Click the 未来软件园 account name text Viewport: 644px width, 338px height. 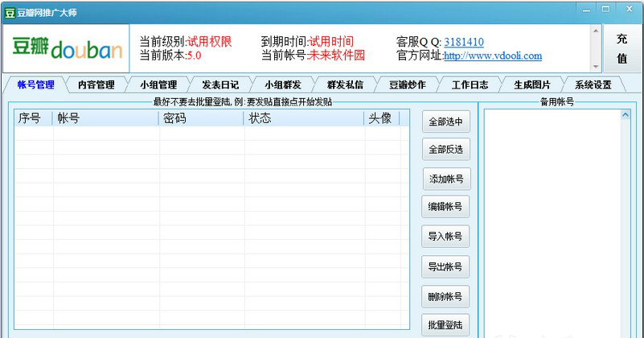[336, 56]
